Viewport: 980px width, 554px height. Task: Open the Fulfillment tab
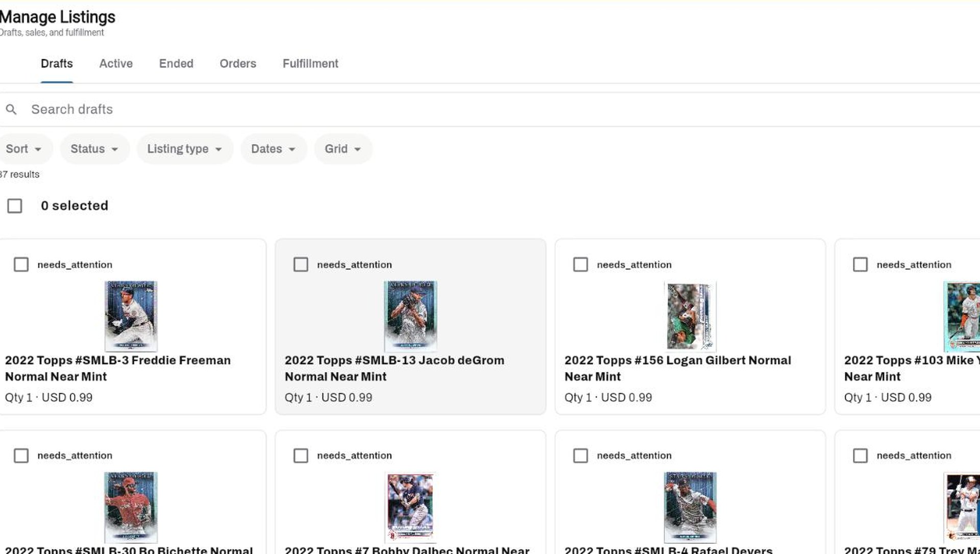(310, 64)
